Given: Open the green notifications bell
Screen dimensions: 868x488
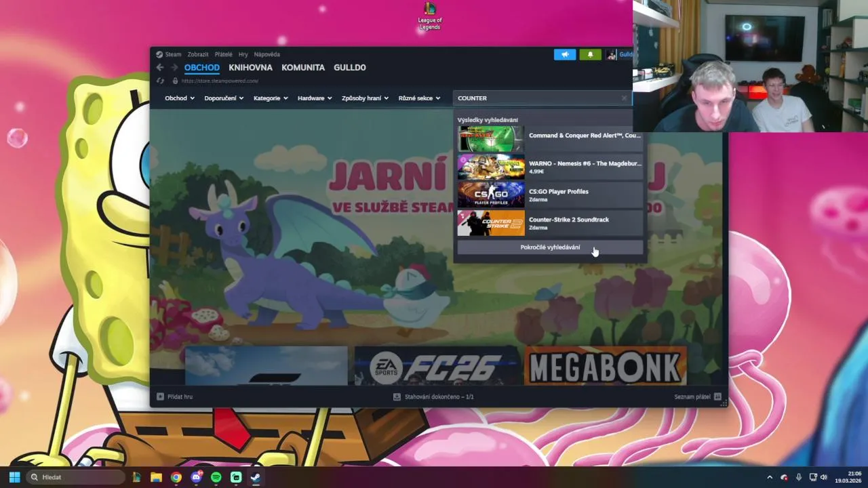Looking at the screenshot, I should click(590, 55).
